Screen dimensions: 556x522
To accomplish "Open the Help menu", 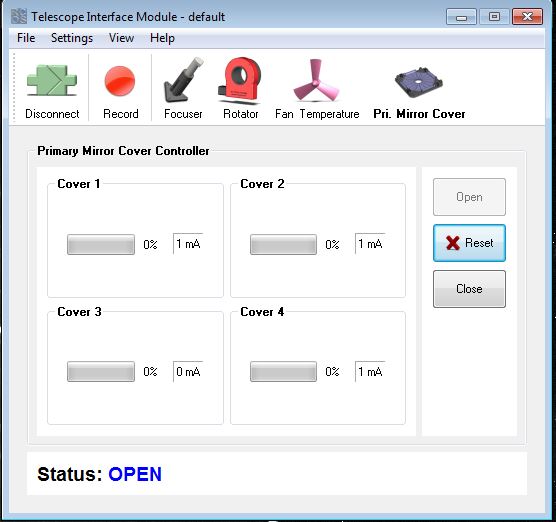I will pyautogui.click(x=162, y=38).
